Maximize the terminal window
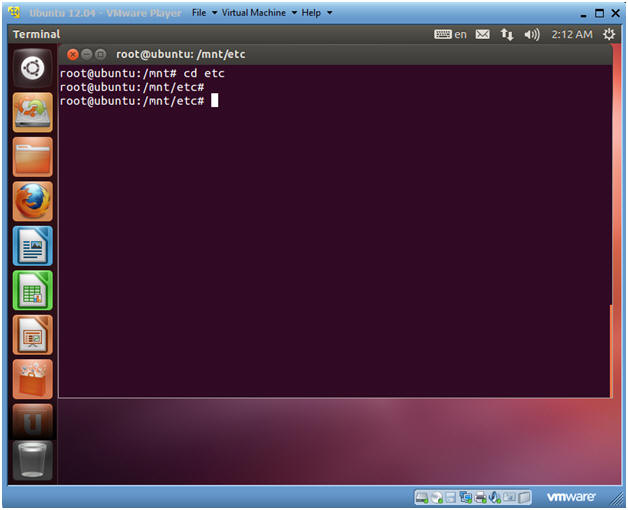 pyautogui.click(x=100, y=54)
